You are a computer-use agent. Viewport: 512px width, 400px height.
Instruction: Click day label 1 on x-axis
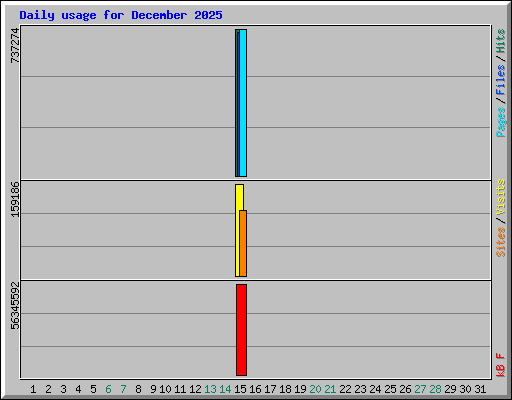(x=33, y=389)
